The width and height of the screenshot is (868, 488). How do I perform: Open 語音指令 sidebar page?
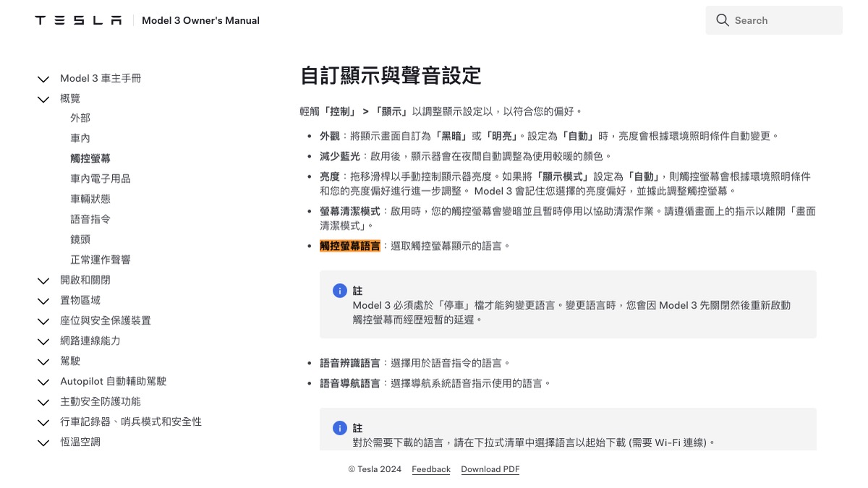tap(90, 219)
